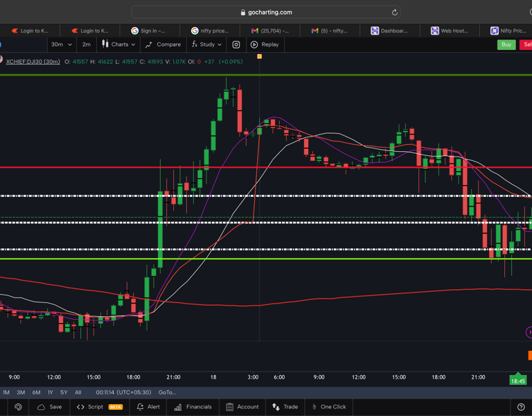Switch to the 'Nifty Pric...' tab
Viewport: 532px width, 416px height.
point(508,31)
